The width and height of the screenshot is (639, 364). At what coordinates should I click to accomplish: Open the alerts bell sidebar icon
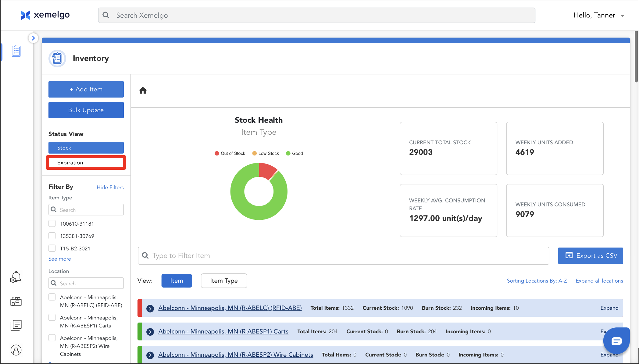pyautogui.click(x=16, y=277)
